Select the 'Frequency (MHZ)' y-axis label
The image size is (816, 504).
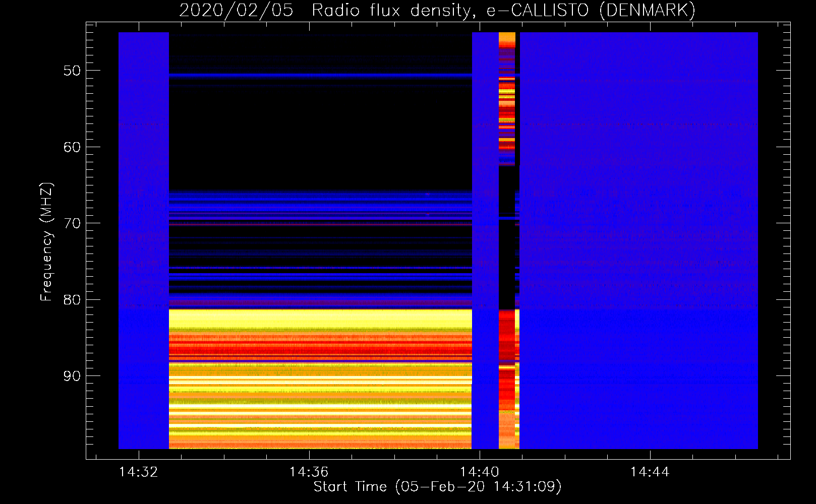(46, 242)
